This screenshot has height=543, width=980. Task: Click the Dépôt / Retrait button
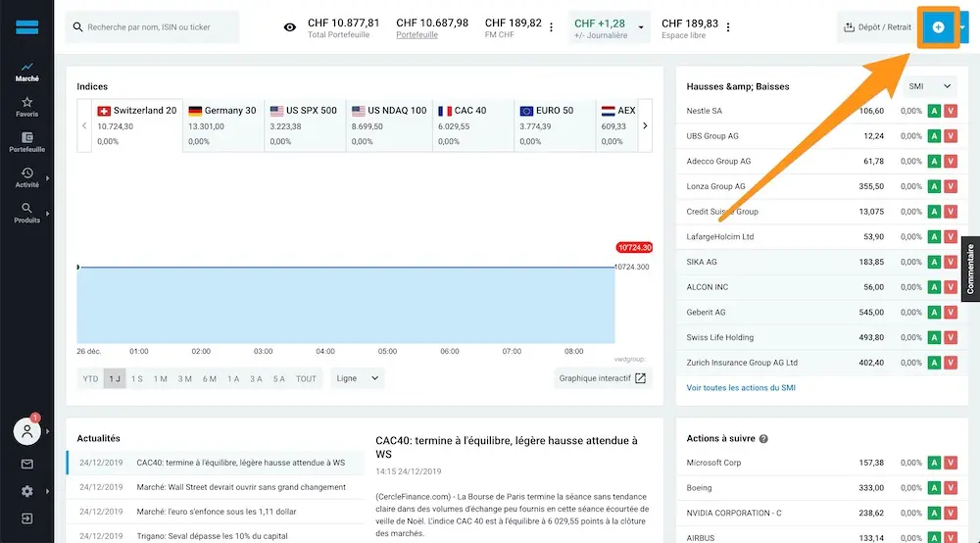click(x=877, y=26)
